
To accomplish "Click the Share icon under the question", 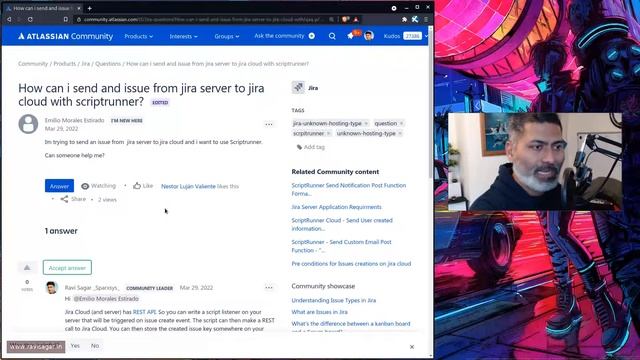I will [64, 199].
